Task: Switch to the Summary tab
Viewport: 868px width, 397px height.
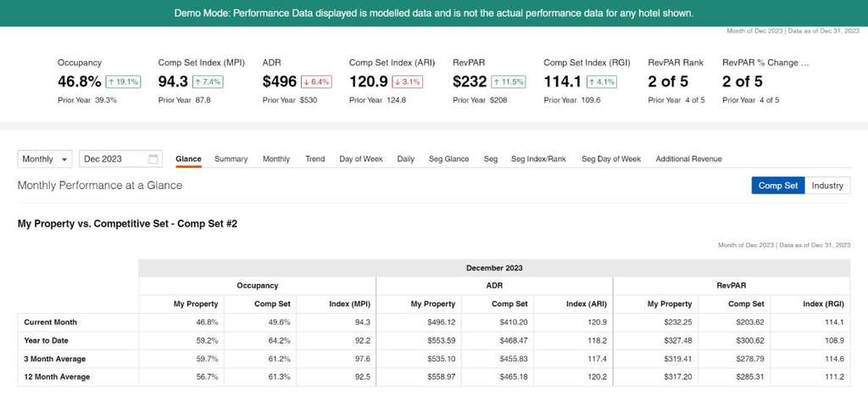Action: point(231,159)
